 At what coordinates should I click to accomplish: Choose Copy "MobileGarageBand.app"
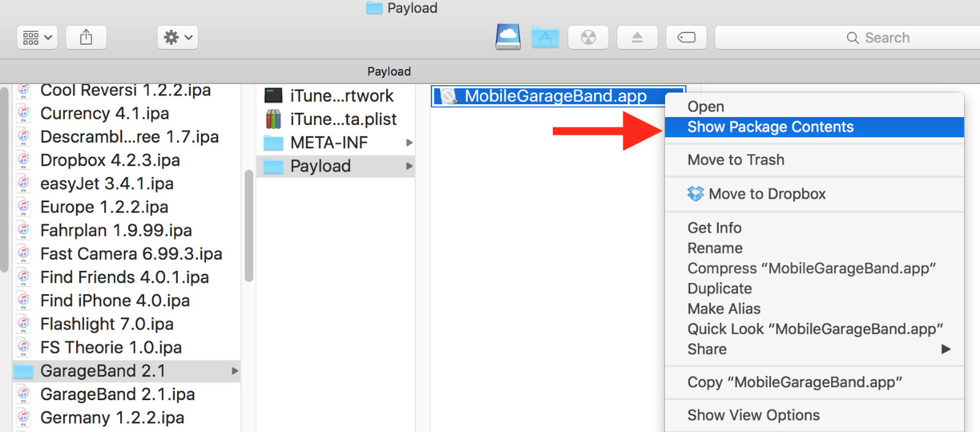click(x=815, y=382)
